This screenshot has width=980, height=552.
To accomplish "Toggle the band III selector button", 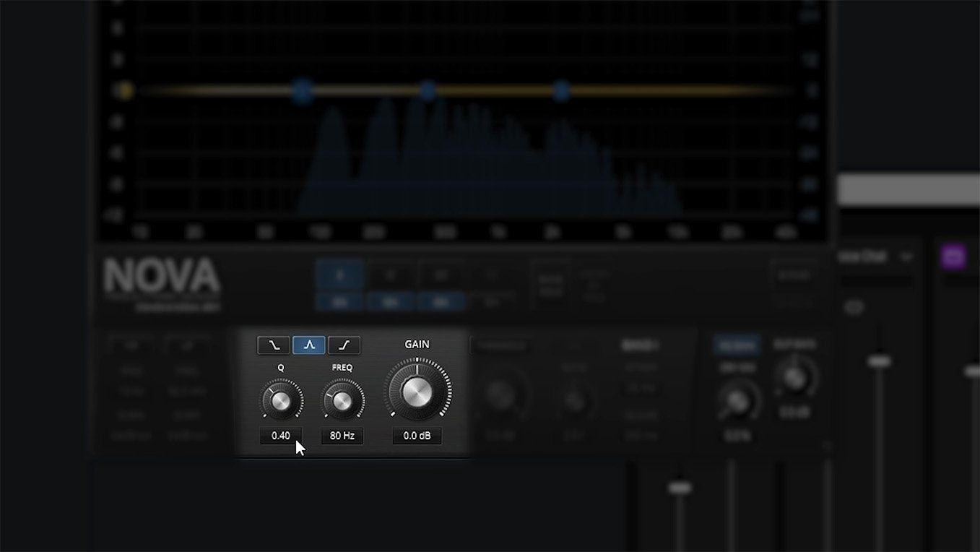I will coord(441,275).
